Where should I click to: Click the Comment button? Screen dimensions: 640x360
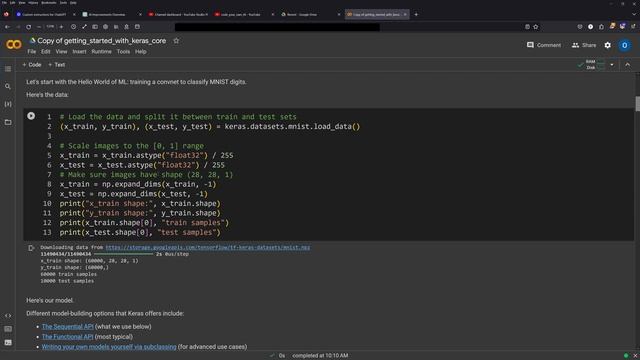pos(544,45)
